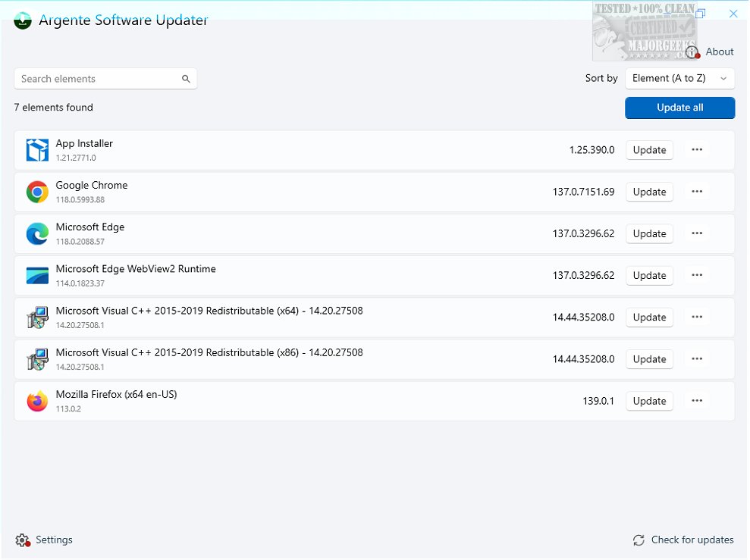Click the Microsoft Edge icon

37,233
